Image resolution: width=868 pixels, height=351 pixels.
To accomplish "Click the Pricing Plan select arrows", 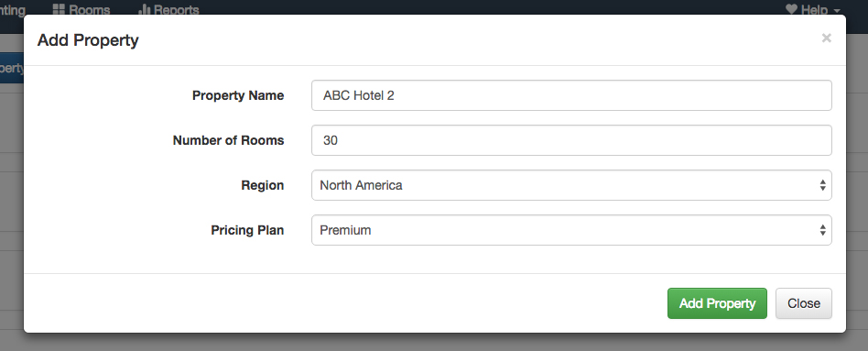I will [x=822, y=230].
